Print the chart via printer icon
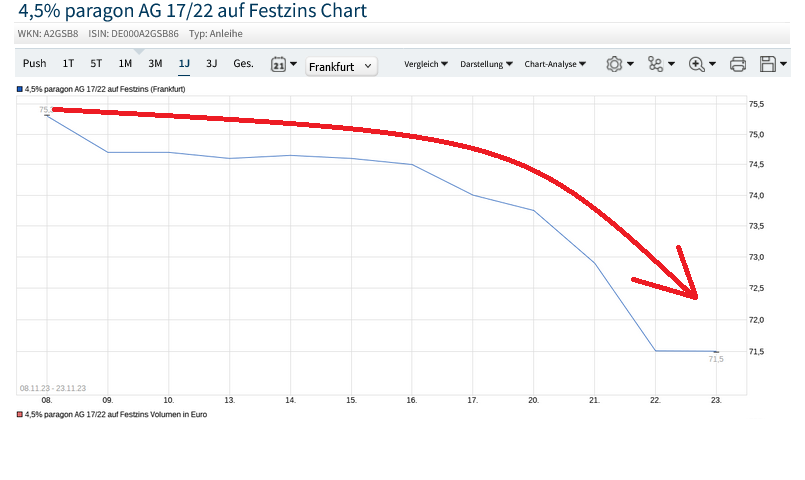Image resolution: width=805 pixels, height=480 pixels. coord(738,64)
